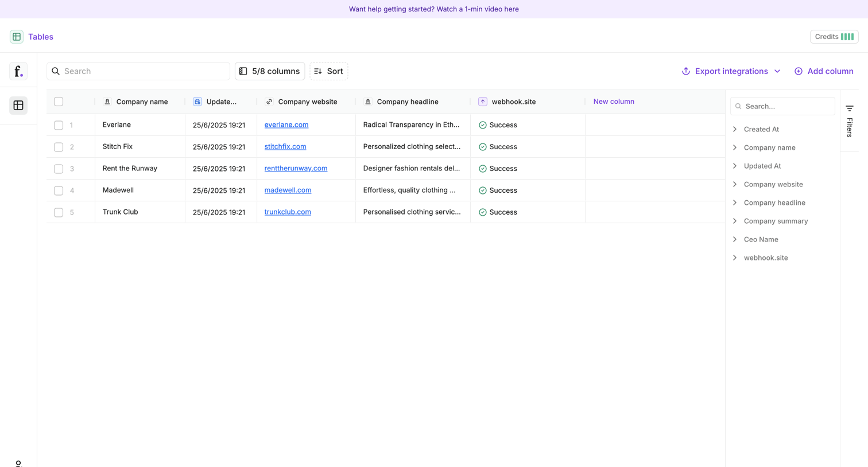Viewport: 868px width, 467px height.
Task: Click the success check icon in Everlane row
Action: coord(482,125)
